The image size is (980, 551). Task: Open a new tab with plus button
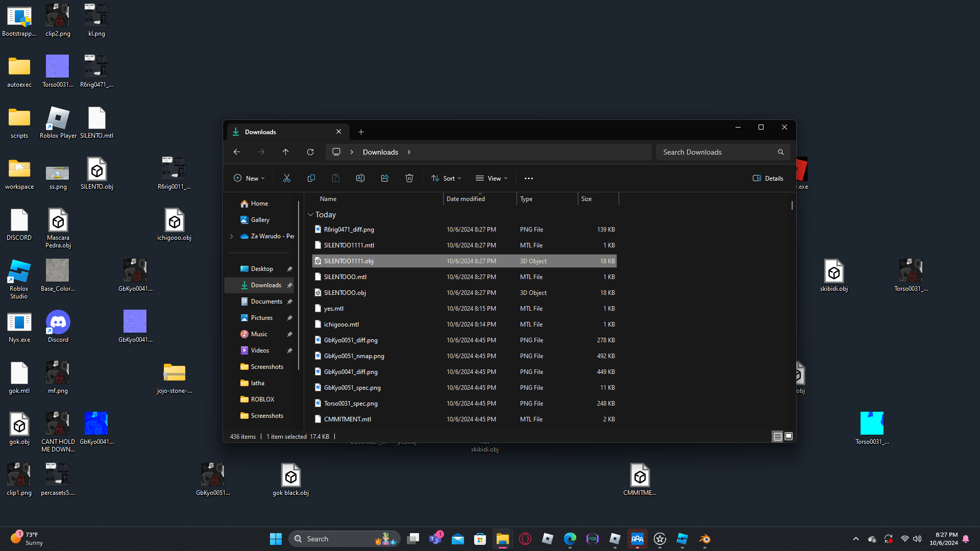coord(361,132)
